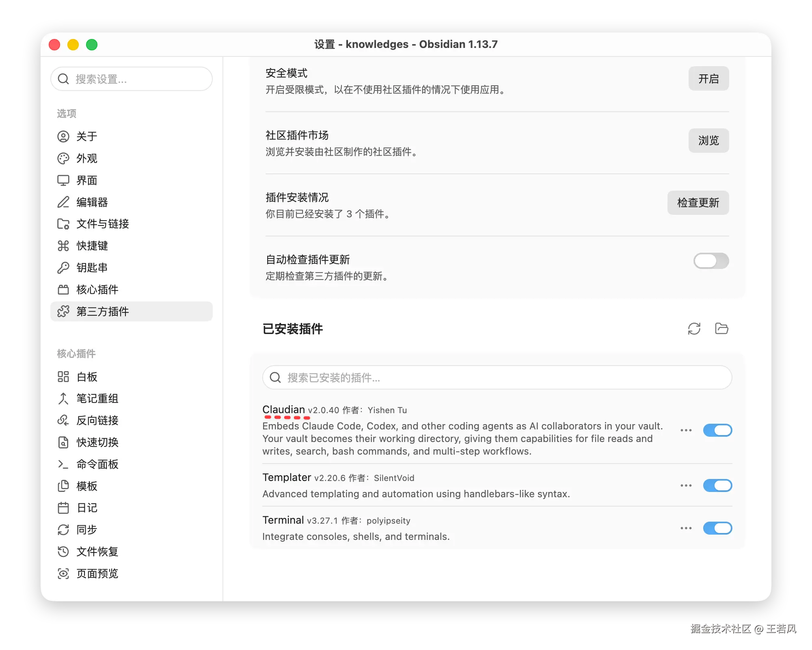Open the 界面 settings tab
This screenshot has width=812, height=650.
(132, 180)
